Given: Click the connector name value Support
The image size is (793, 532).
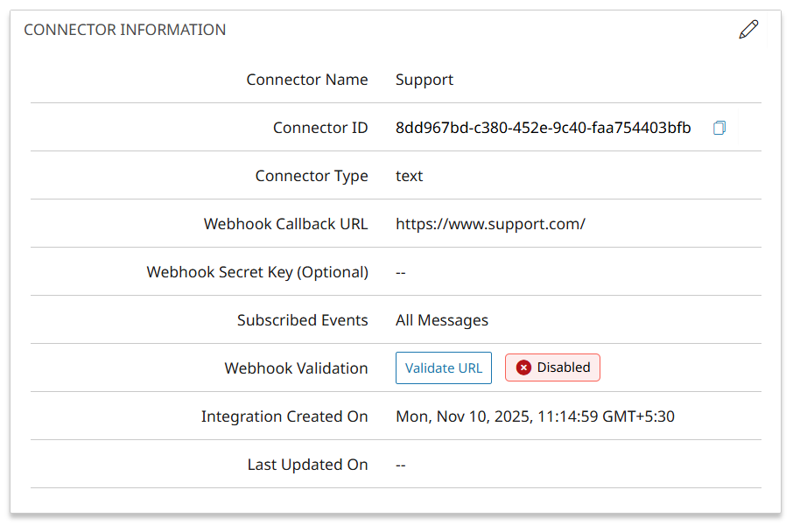Looking at the screenshot, I should (x=425, y=80).
